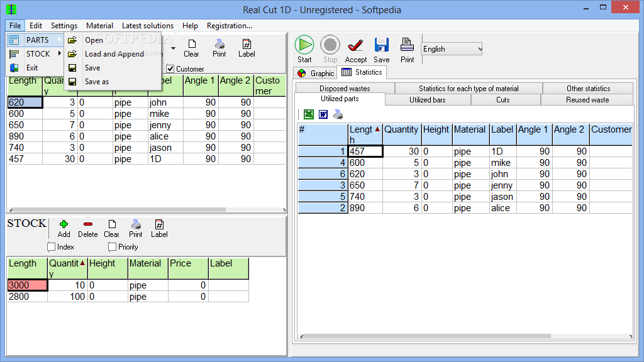Click the alice label in statistics table
The image size is (644, 362).
tap(503, 207)
